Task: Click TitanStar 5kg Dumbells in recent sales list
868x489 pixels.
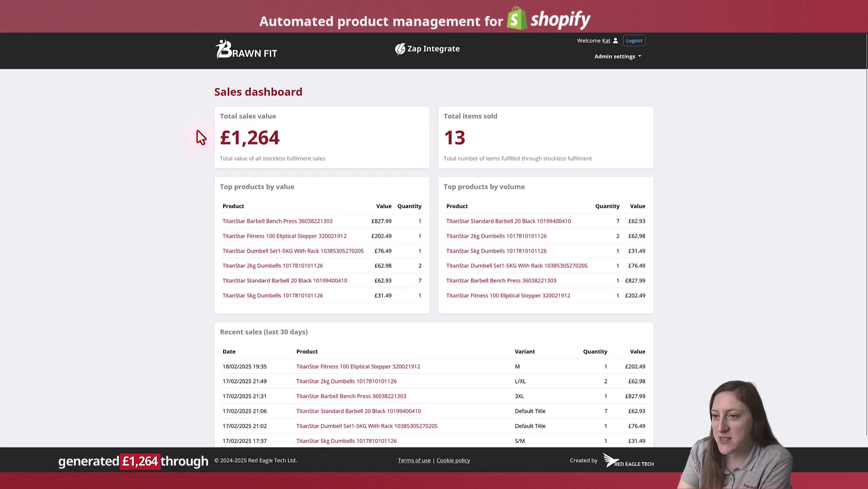Action: [x=346, y=441]
